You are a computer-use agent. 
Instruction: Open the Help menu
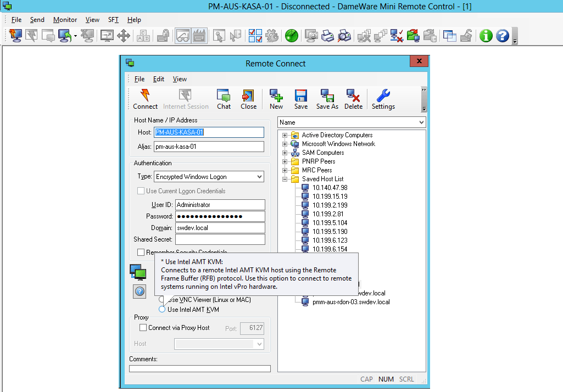(x=134, y=20)
